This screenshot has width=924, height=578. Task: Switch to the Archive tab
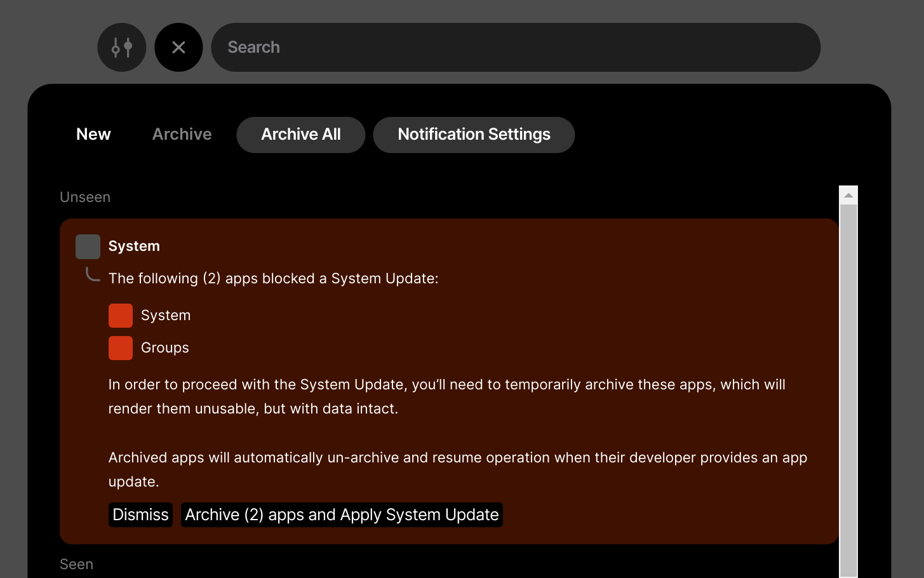[x=182, y=134]
